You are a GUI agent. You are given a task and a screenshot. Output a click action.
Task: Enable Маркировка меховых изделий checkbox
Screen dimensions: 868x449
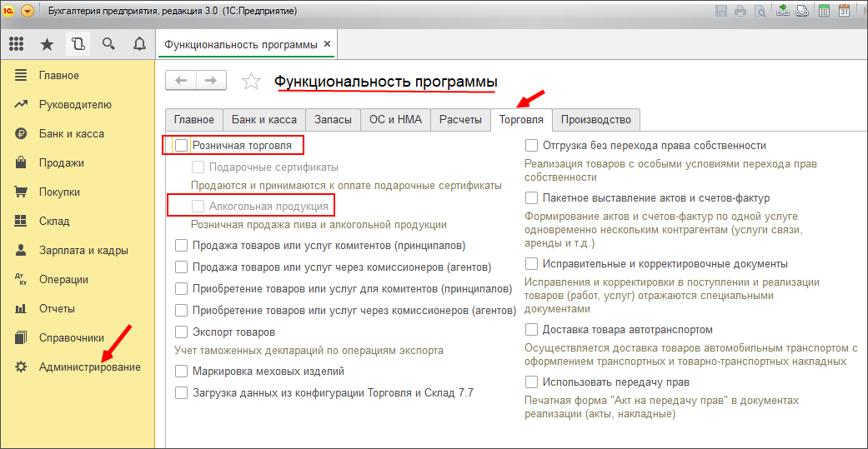(x=182, y=371)
